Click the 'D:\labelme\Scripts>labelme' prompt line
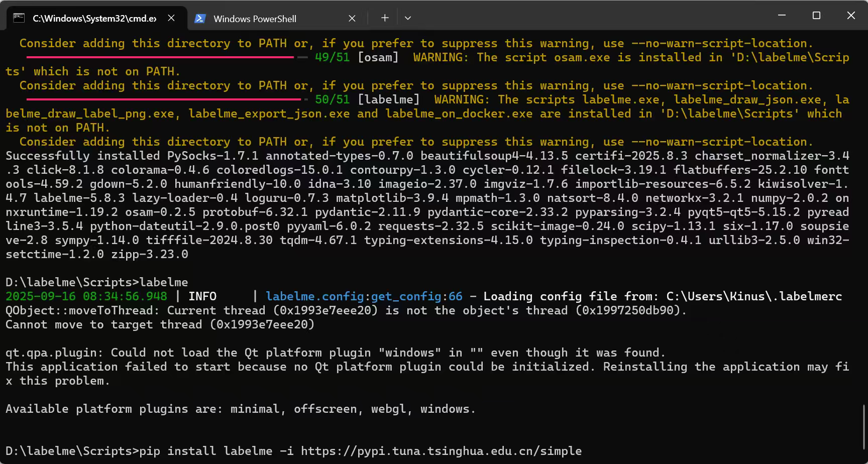Viewport: 868px width, 464px height. 97,282
